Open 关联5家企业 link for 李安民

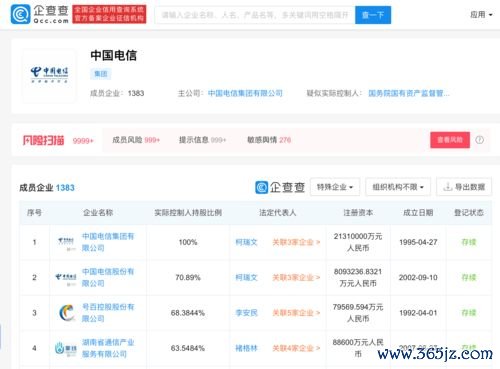coord(296,313)
